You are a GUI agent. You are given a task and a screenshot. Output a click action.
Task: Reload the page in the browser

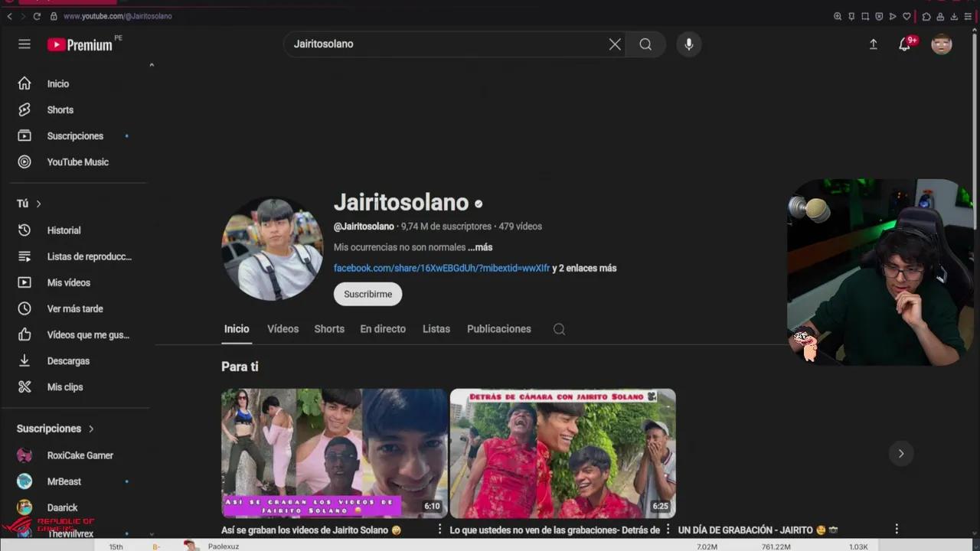click(36, 16)
